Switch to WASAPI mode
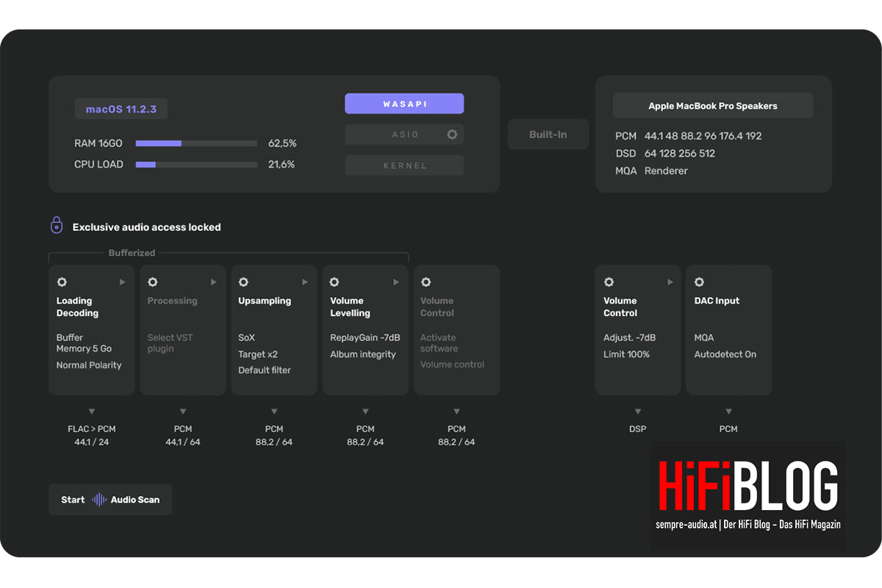The height and width of the screenshot is (588, 882). (x=404, y=103)
